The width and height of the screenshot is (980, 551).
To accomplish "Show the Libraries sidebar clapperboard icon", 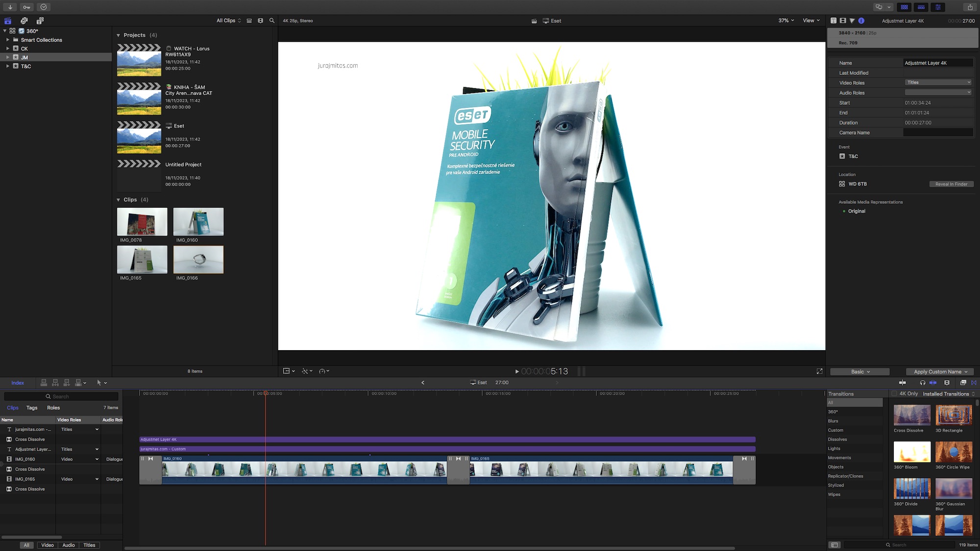I will pyautogui.click(x=8, y=21).
